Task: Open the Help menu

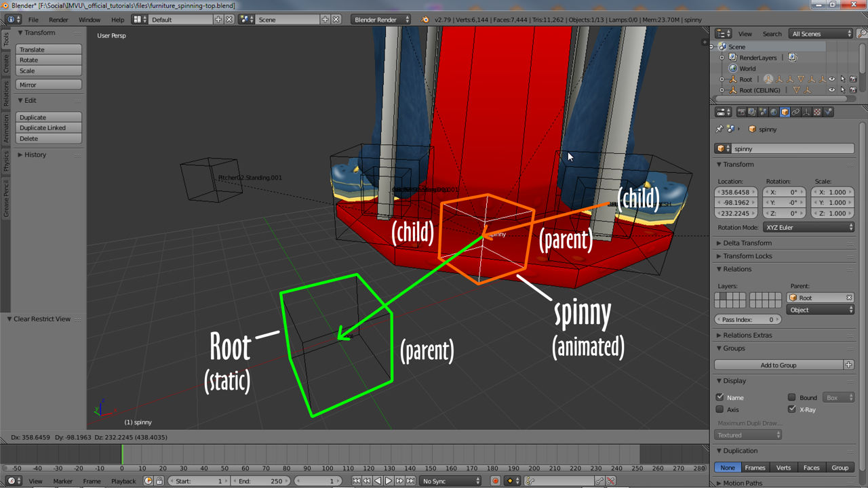Action: (118, 20)
